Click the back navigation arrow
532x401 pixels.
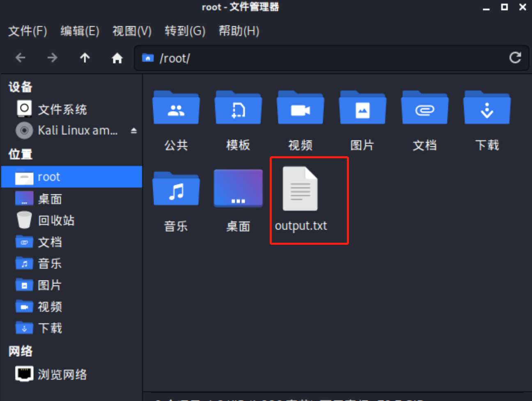20,57
